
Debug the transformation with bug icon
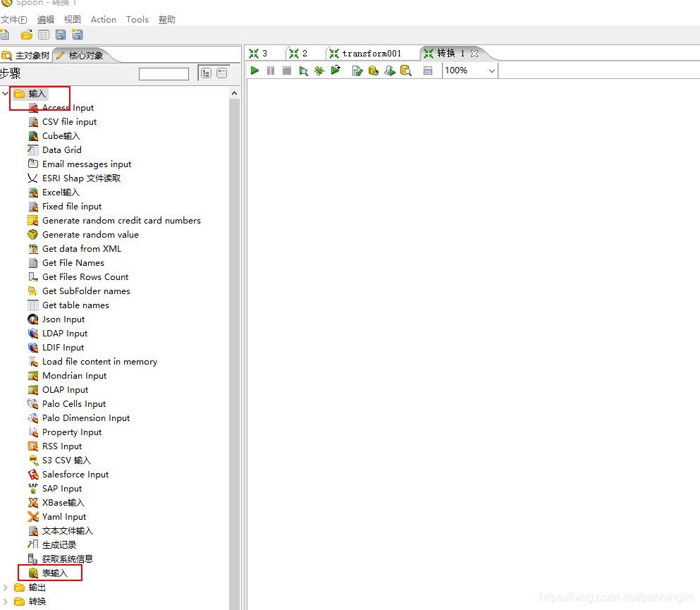pos(319,71)
